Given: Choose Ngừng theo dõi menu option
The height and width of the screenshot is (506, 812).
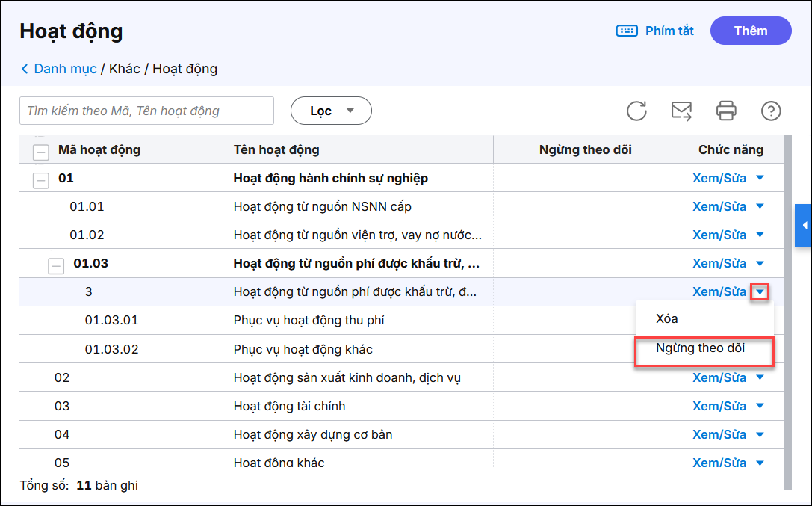Looking at the screenshot, I should coord(700,348).
